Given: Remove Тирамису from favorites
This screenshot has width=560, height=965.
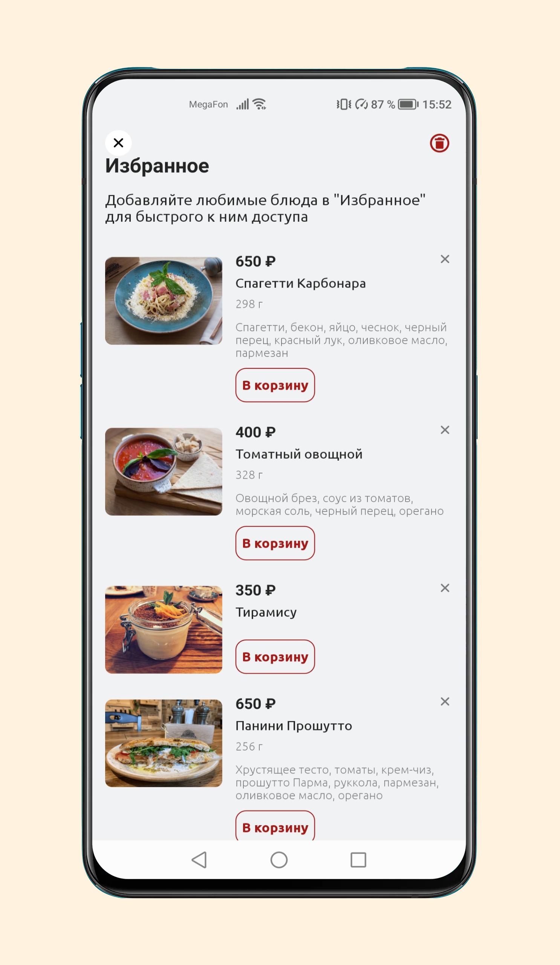Looking at the screenshot, I should (444, 588).
